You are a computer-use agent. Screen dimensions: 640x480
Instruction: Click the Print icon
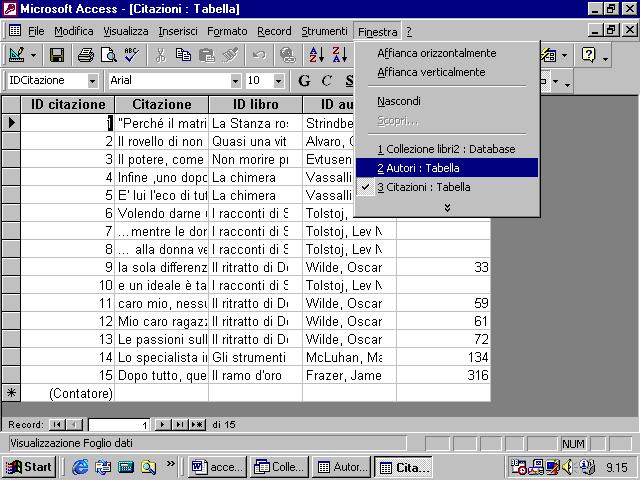(x=85, y=55)
